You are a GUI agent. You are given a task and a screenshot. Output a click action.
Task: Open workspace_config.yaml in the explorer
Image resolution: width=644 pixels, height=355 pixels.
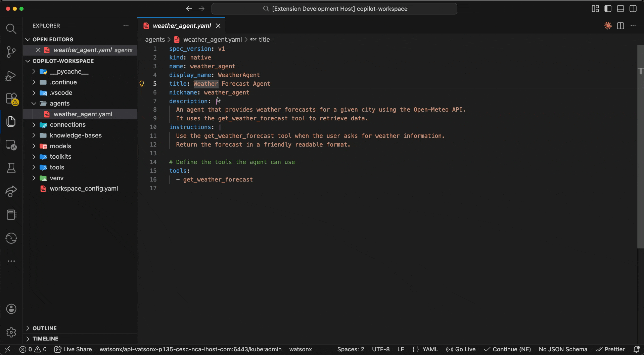pos(84,189)
